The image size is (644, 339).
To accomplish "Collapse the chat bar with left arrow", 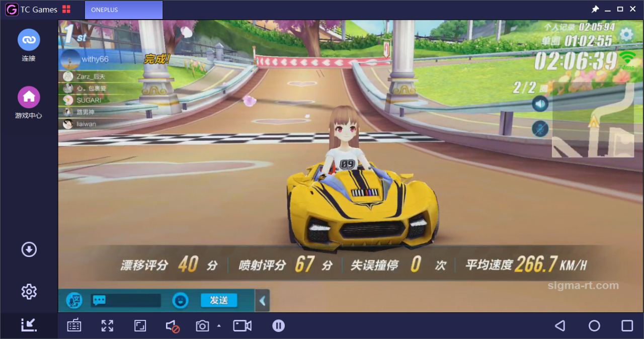I will click(x=263, y=301).
